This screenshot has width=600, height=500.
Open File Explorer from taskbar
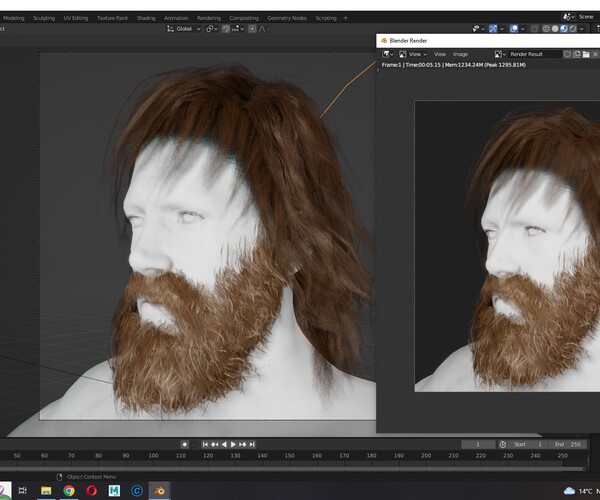tap(46, 490)
